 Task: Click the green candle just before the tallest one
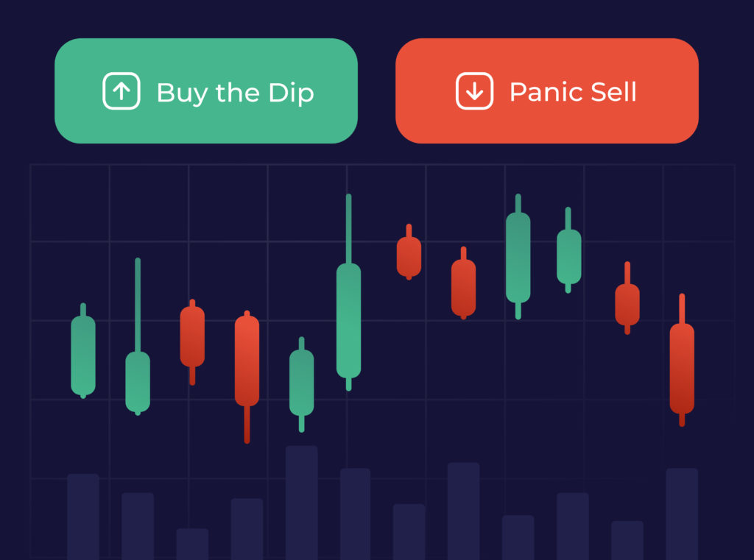tap(301, 385)
